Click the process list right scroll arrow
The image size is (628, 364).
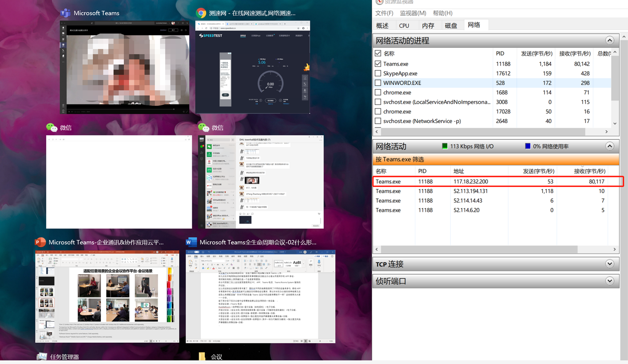click(607, 131)
